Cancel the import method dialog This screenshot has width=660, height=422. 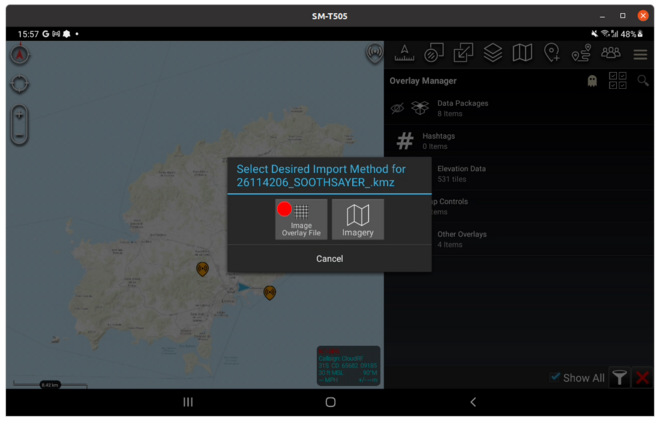pyautogui.click(x=329, y=259)
